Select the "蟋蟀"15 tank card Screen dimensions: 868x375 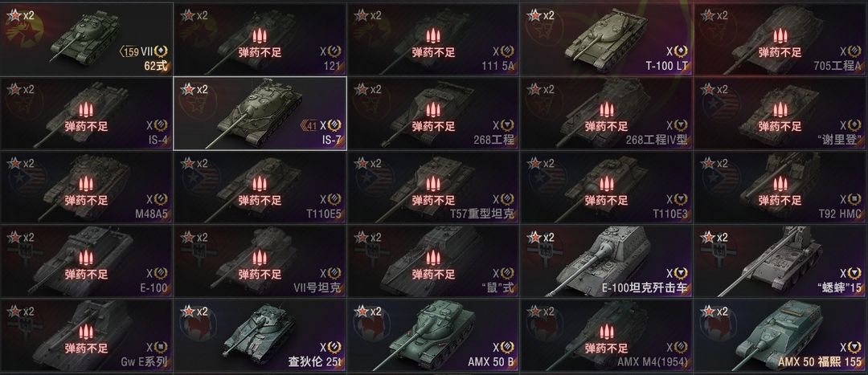tap(780, 261)
